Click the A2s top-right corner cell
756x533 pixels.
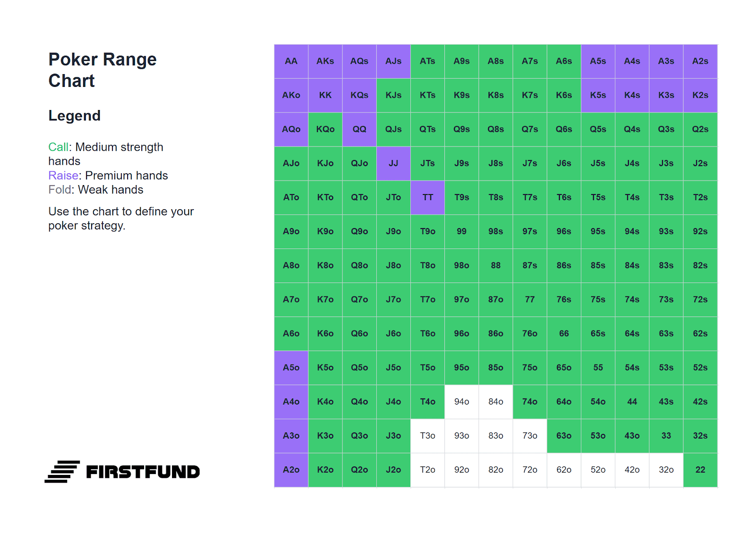pos(700,61)
